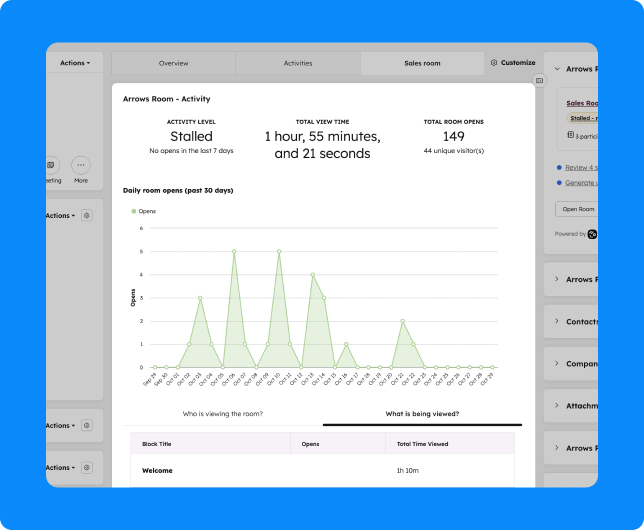Expand the Contacts section
Image resolution: width=644 pixels, height=530 pixels.
pos(557,321)
